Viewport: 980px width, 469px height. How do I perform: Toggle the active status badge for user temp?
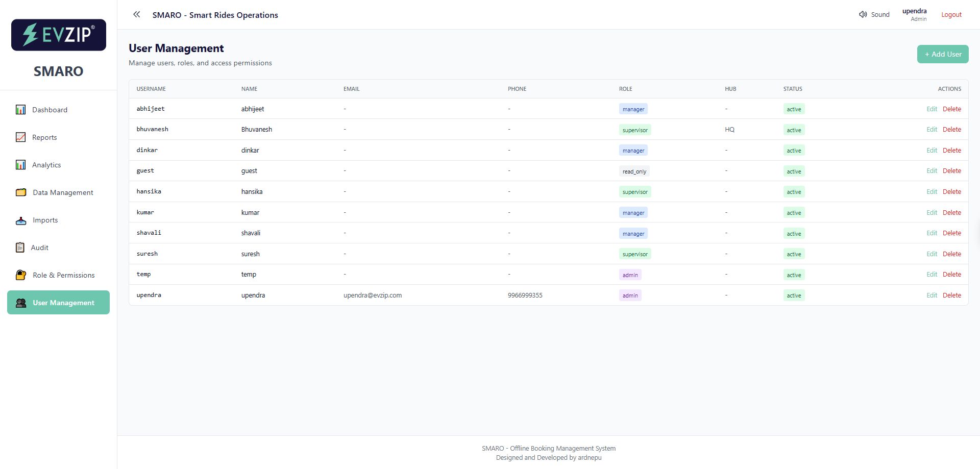(x=794, y=275)
